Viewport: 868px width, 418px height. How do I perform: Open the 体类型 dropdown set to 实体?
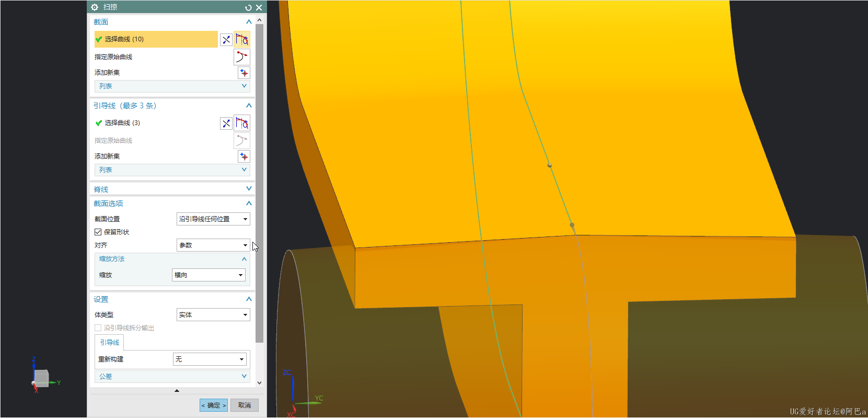pos(213,315)
